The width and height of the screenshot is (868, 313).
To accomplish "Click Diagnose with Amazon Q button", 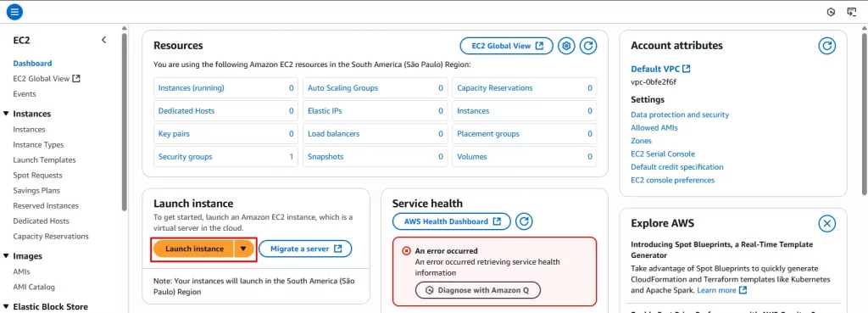I will click(478, 290).
